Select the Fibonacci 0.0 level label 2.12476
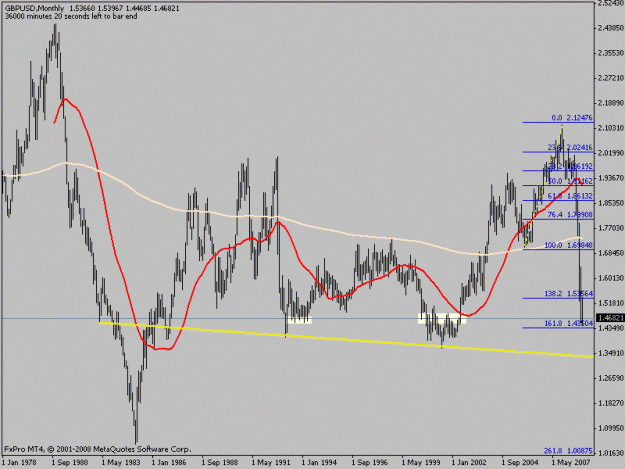This screenshot has height=469, width=625. [572, 118]
